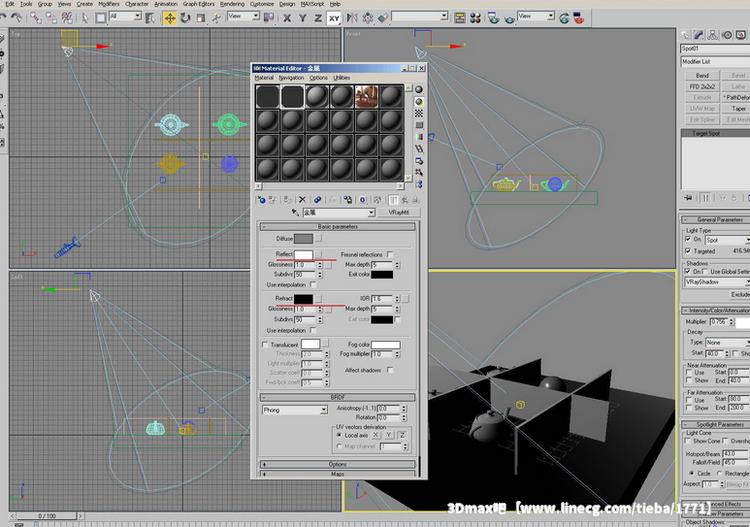
Task: Open the Modifiers menu
Action: (x=109, y=4)
